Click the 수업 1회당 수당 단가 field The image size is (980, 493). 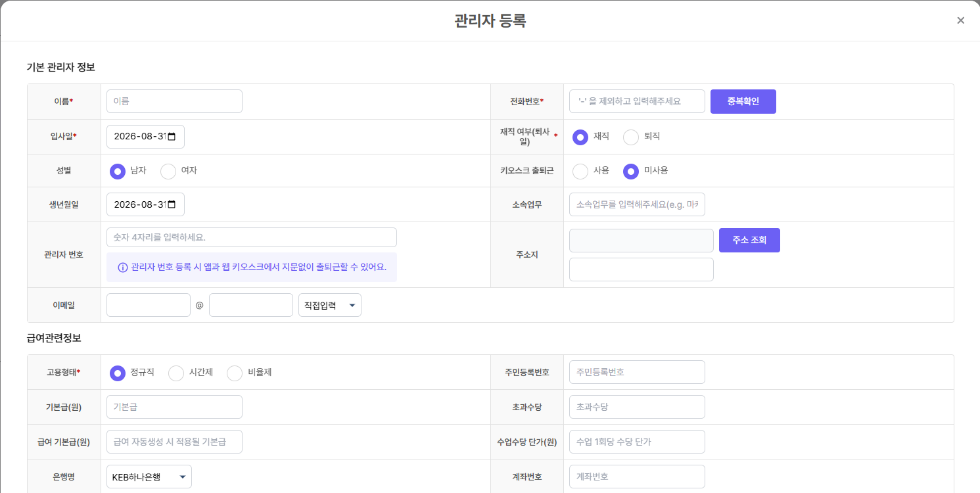[x=637, y=442]
